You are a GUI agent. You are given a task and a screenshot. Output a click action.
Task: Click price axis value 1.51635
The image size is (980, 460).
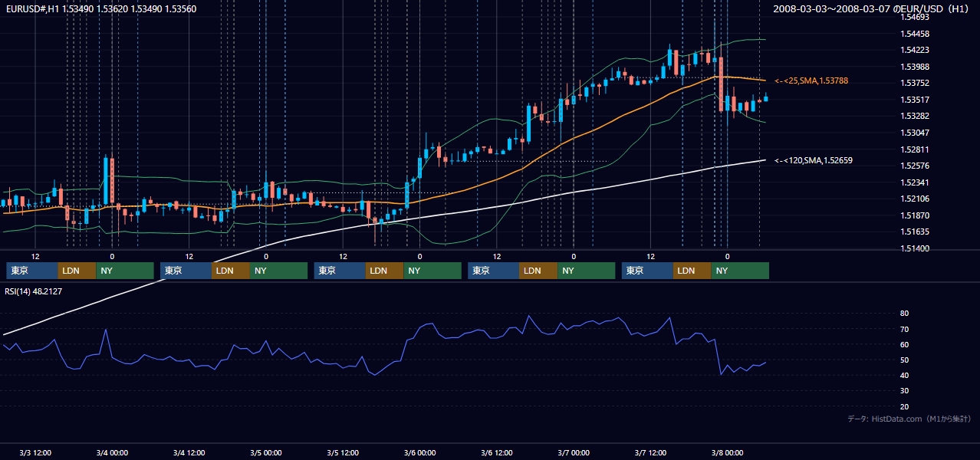pos(915,232)
